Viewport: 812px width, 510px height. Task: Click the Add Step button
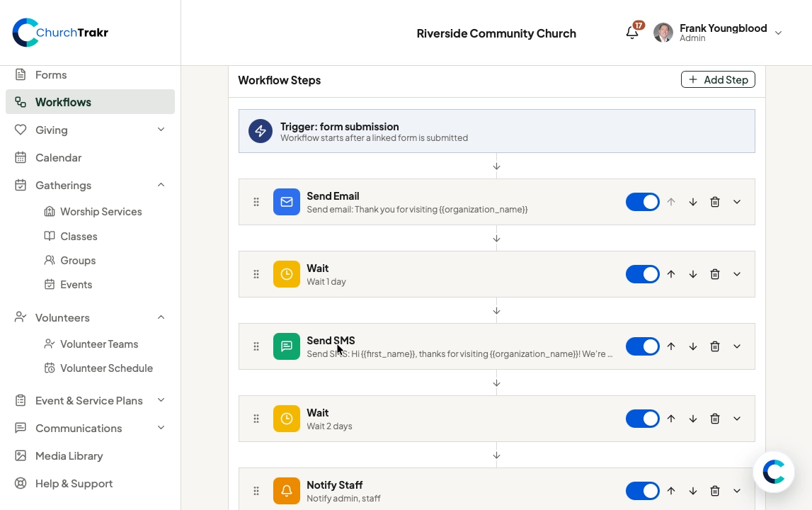tap(718, 80)
